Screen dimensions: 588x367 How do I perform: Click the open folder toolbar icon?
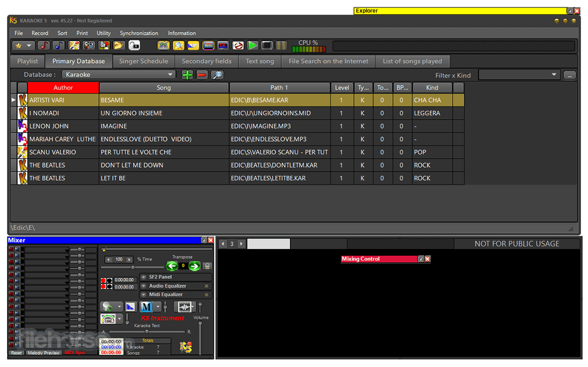pos(119,46)
